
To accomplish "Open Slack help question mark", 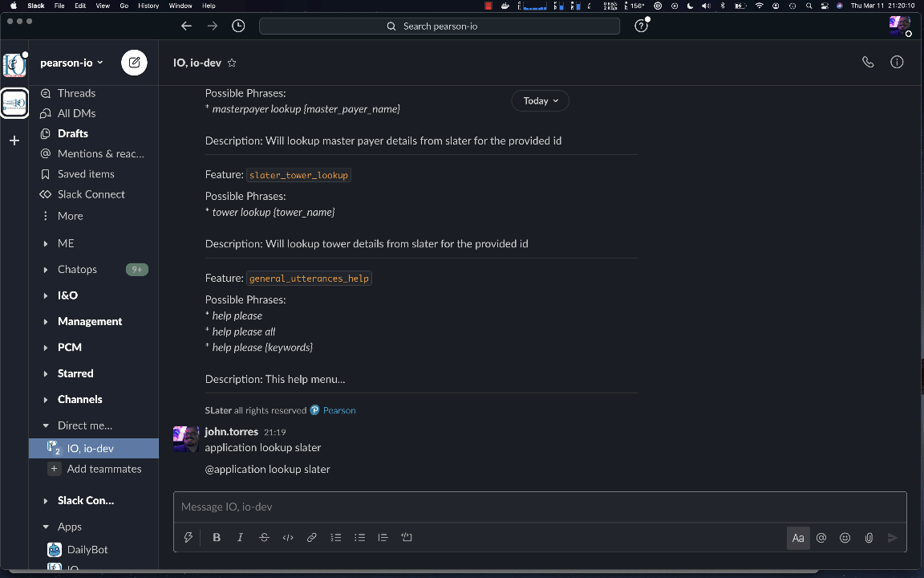I will [x=641, y=26].
